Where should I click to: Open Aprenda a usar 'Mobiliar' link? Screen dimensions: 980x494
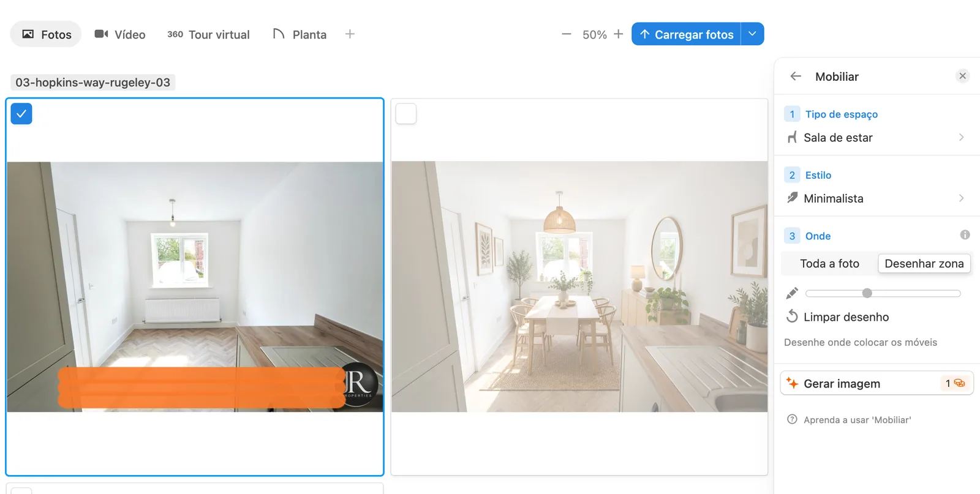(x=857, y=420)
